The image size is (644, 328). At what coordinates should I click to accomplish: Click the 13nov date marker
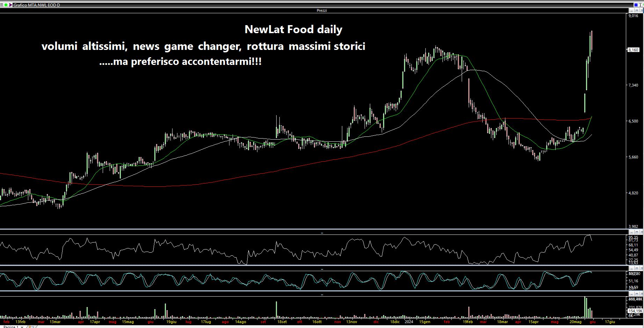(352, 322)
